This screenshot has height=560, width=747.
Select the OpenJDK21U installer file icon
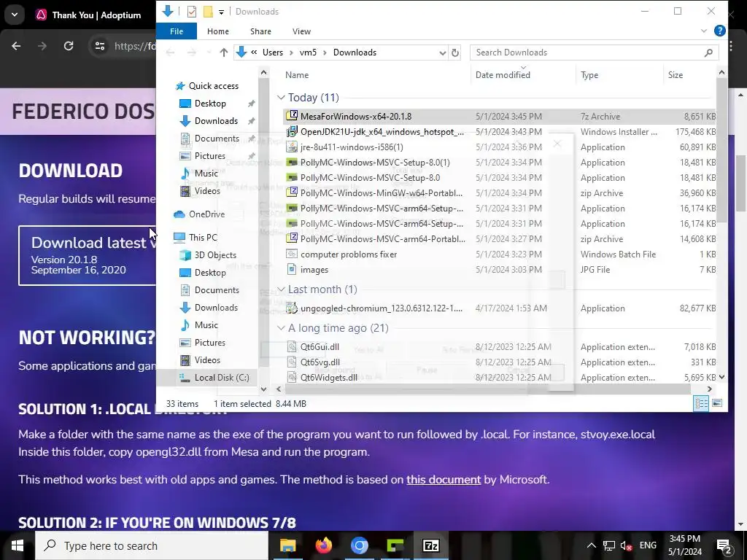(292, 131)
